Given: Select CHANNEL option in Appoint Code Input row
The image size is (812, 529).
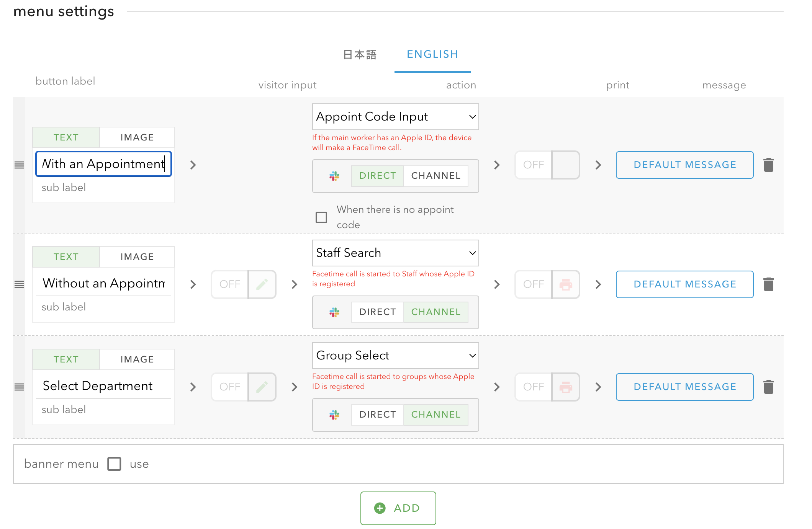Looking at the screenshot, I should (x=435, y=176).
